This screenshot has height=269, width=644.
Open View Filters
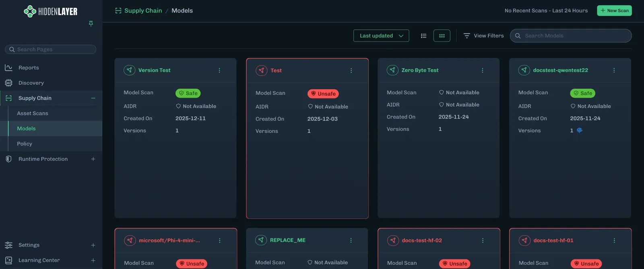click(x=483, y=36)
